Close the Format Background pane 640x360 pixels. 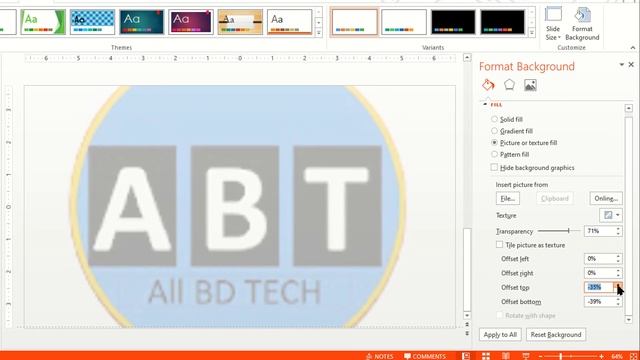pos(631,64)
